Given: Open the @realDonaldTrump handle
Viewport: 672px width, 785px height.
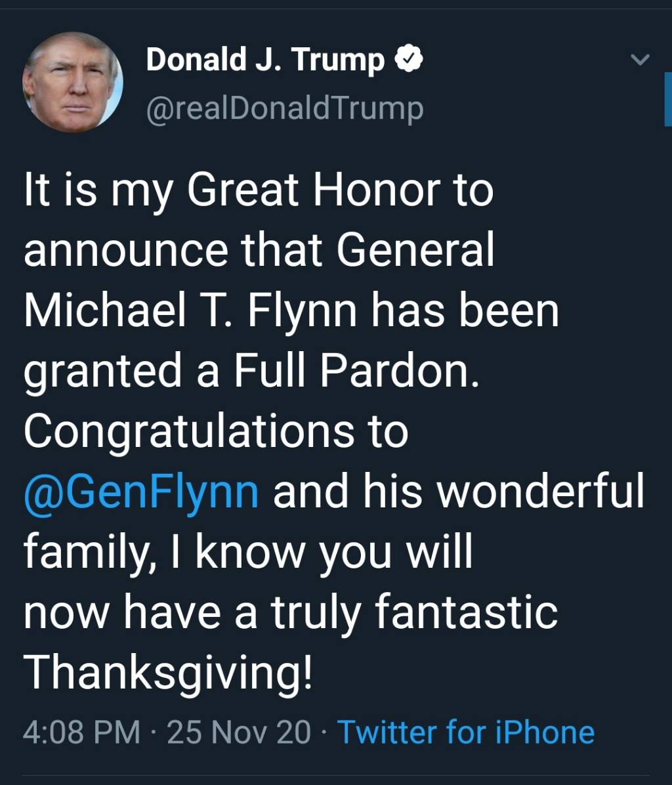Looking at the screenshot, I should 285,108.
